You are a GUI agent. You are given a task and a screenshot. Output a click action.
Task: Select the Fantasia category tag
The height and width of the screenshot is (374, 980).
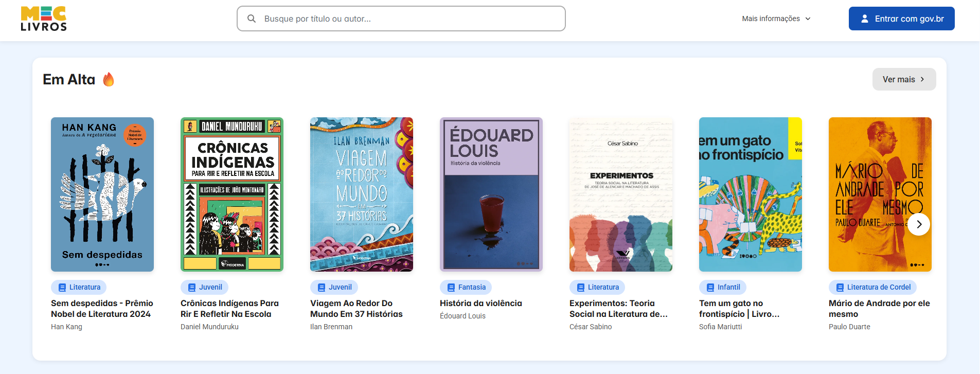466,287
